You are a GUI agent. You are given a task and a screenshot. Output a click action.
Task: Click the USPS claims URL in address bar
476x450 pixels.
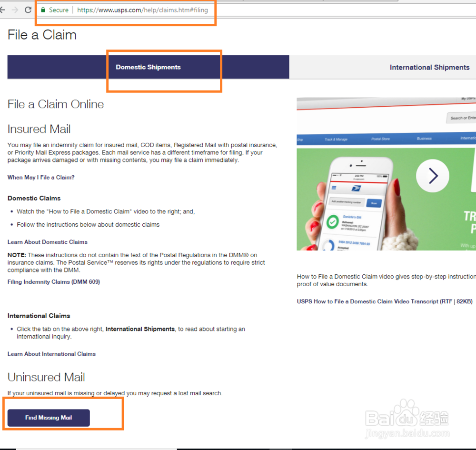point(142,10)
